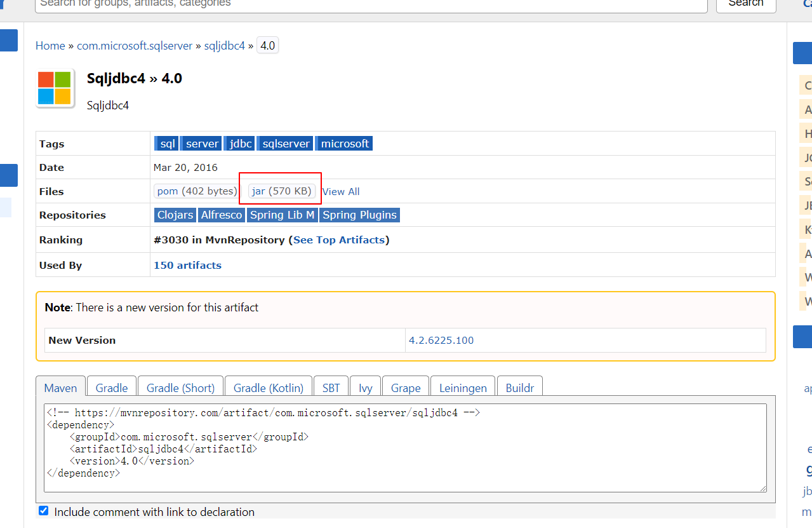
Task: Grab the code box resize handle
Action: click(x=762, y=488)
